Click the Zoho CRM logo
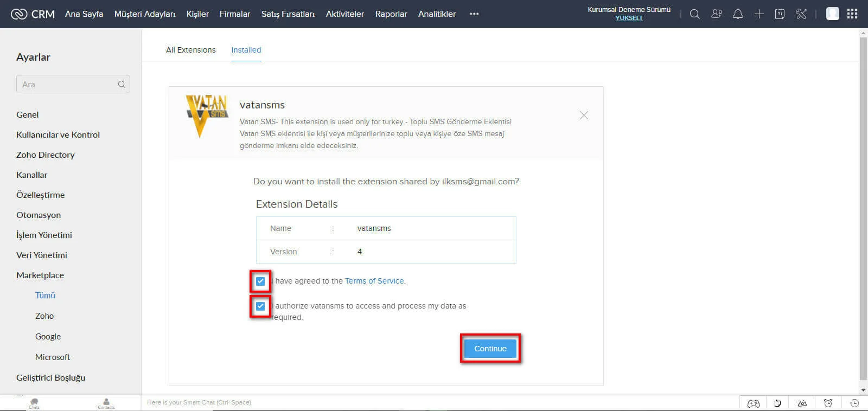Viewport: 868px width, 411px height. point(33,14)
